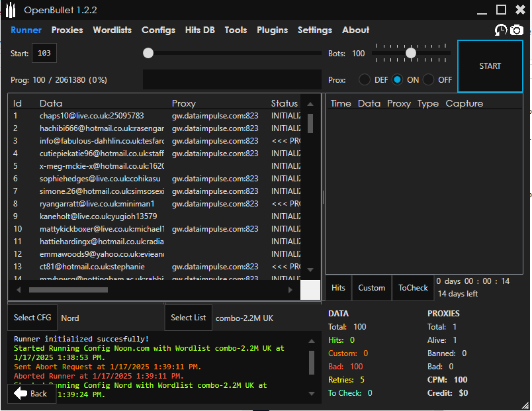Screen dimensions: 532x411
Task: Select the ON proxy mode radio button
Action: point(397,79)
